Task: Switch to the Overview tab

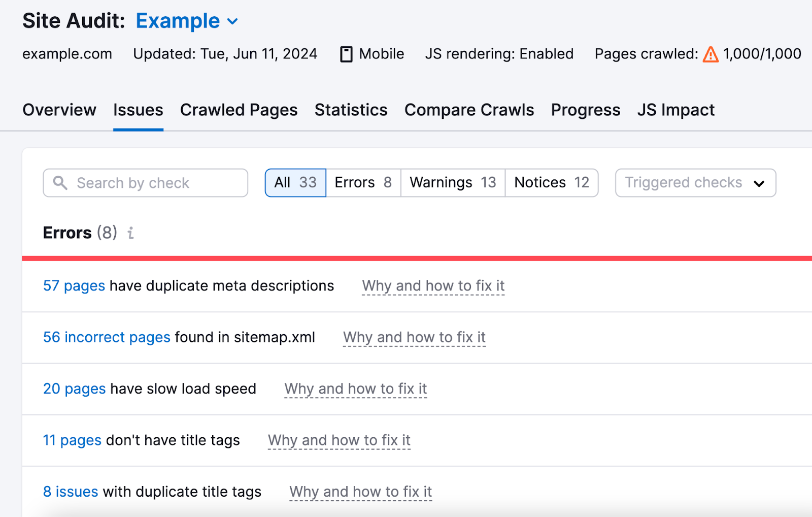Action: click(x=59, y=110)
